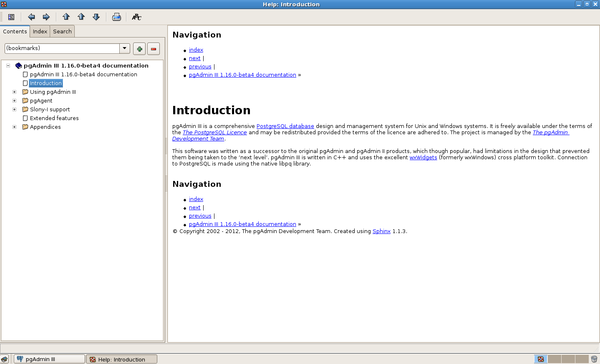This screenshot has height=364, width=600.
Task: Expand the Slony-I support folder
Action: pos(14,110)
